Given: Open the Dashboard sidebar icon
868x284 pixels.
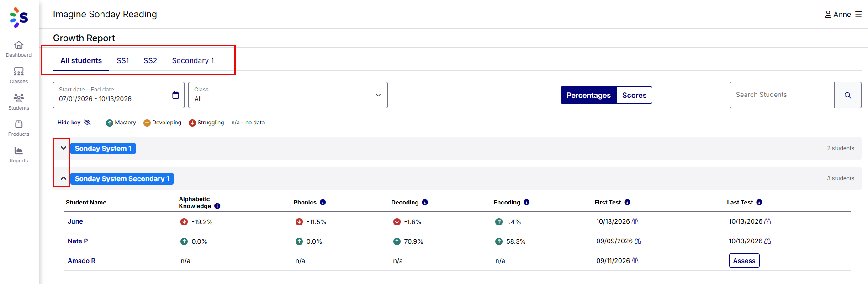Looking at the screenshot, I should (19, 49).
